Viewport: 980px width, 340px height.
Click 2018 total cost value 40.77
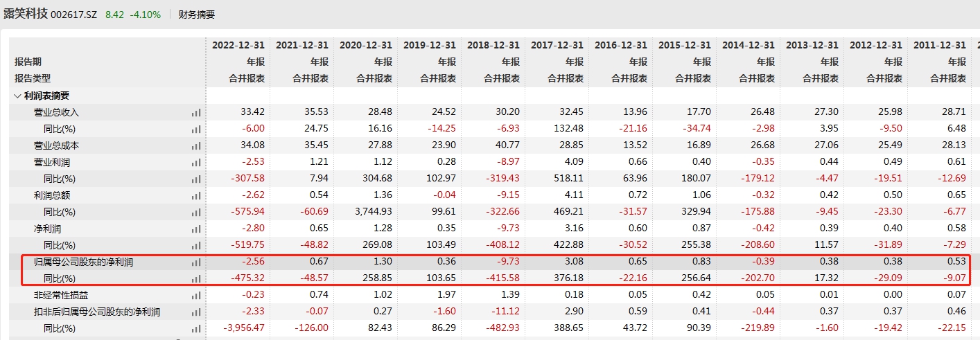[509, 145]
